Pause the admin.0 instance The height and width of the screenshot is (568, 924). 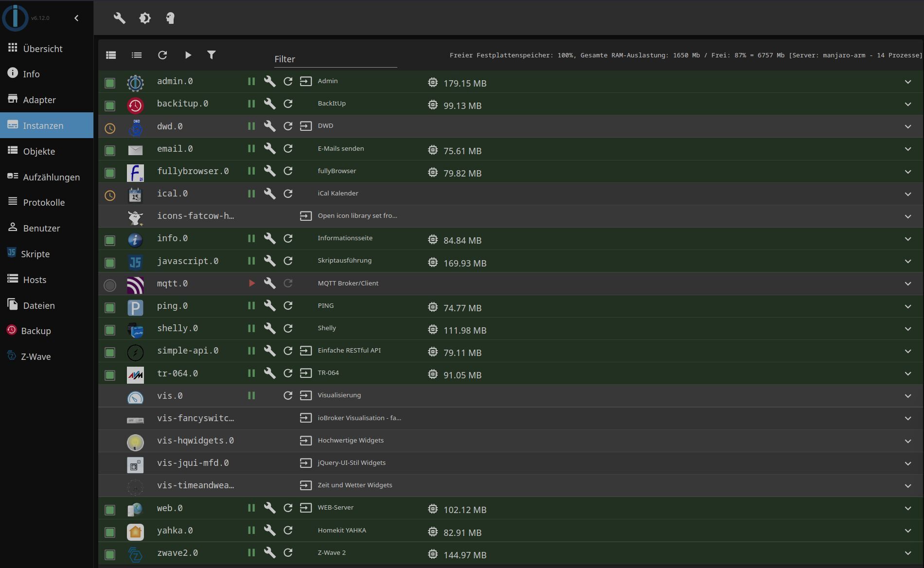click(x=251, y=81)
